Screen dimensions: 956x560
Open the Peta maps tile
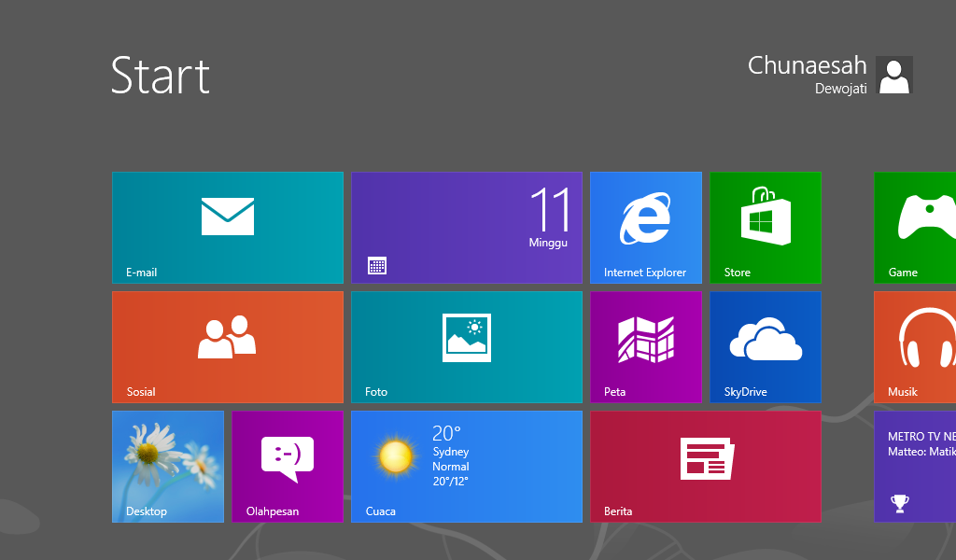tap(646, 346)
